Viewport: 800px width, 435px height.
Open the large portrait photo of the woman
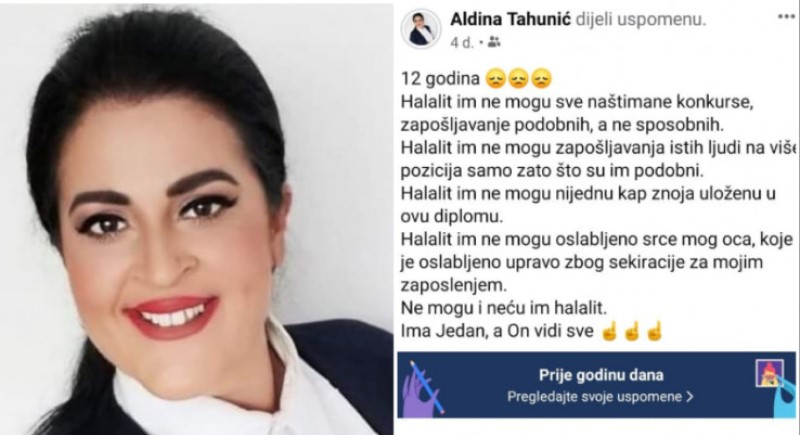point(196,218)
